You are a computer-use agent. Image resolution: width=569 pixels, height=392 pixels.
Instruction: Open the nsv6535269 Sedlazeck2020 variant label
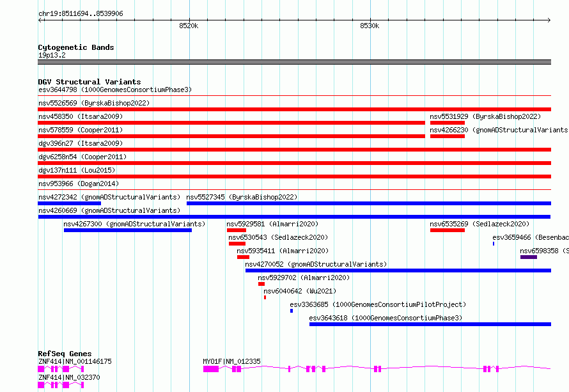(479, 224)
